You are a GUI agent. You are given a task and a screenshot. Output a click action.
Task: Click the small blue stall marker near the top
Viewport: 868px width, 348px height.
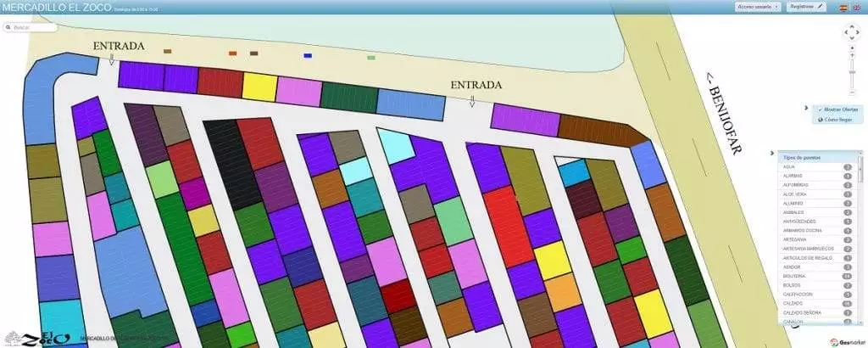click(308, 55)
